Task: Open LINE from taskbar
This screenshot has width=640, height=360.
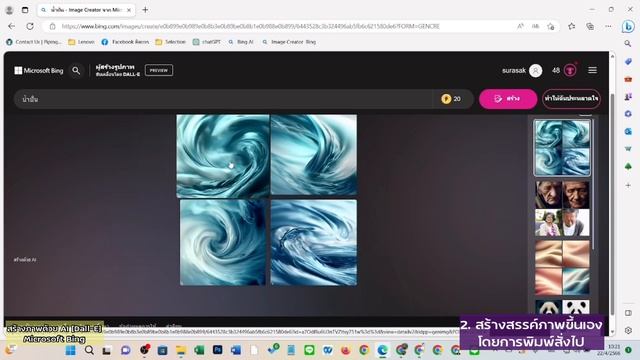Action: tap(309, 350)
